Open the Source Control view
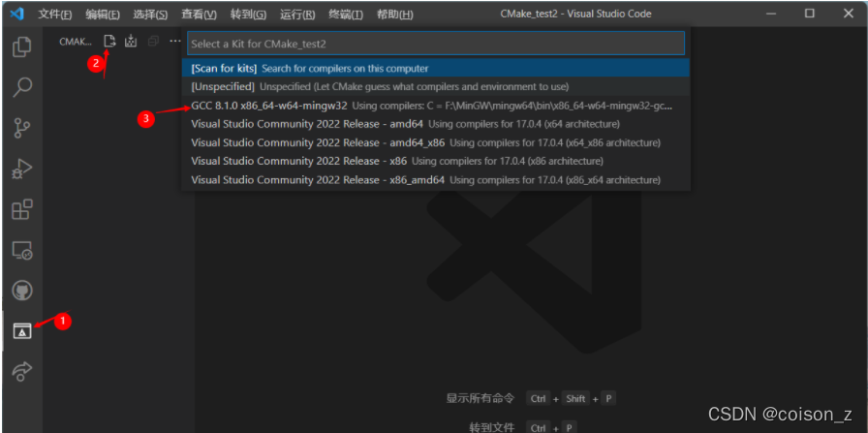Viewport: 868px width, 433px height. [22, 128]
